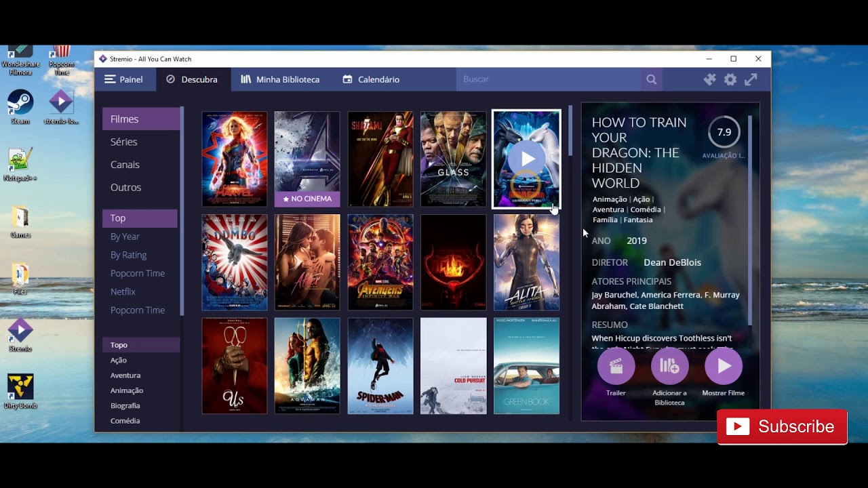Image resolution: width=868 pixels, height=488 pixels.
Task: Select the Filmes category
Action: point(141,119)
